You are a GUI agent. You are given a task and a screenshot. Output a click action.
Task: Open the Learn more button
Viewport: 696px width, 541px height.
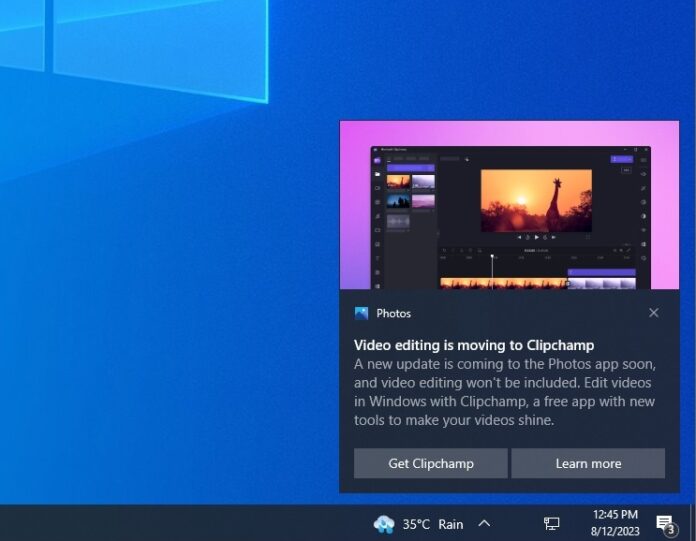coord(588,463)
